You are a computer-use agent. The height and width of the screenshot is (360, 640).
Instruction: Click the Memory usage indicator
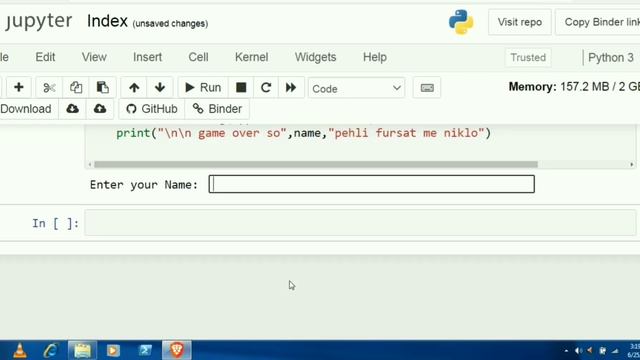(574, 87)
